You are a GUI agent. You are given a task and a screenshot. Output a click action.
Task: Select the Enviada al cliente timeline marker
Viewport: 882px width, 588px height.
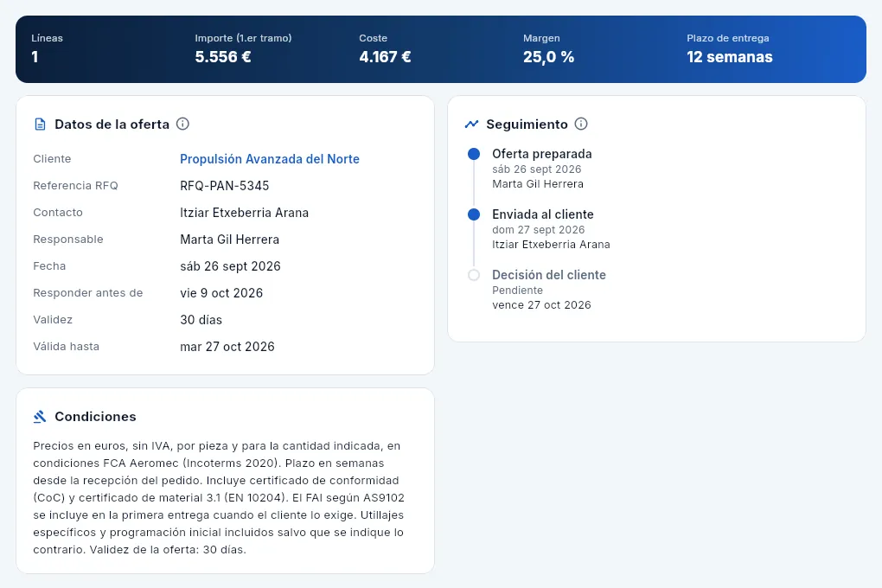474,214
